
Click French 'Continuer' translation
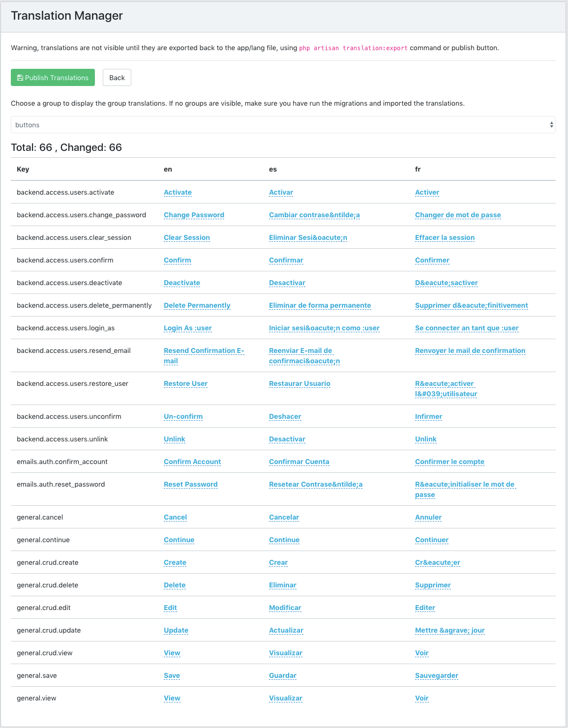click(x=431, y=540)
